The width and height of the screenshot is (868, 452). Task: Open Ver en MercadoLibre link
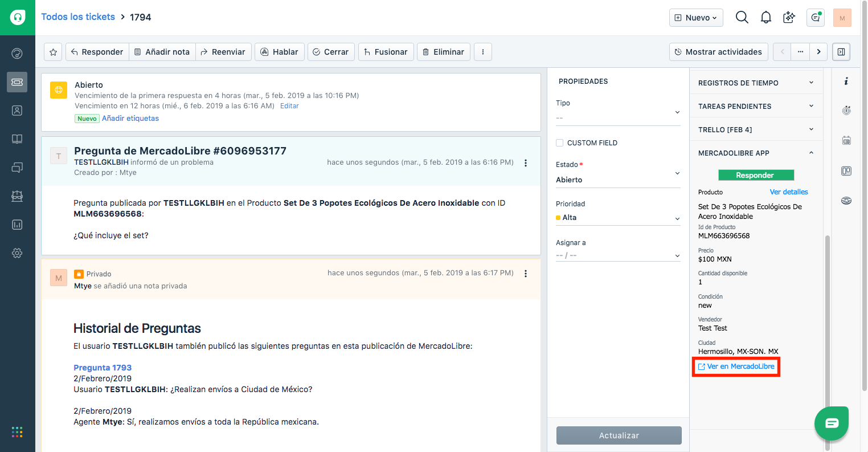pyautogui.click(x=736, y=367)
